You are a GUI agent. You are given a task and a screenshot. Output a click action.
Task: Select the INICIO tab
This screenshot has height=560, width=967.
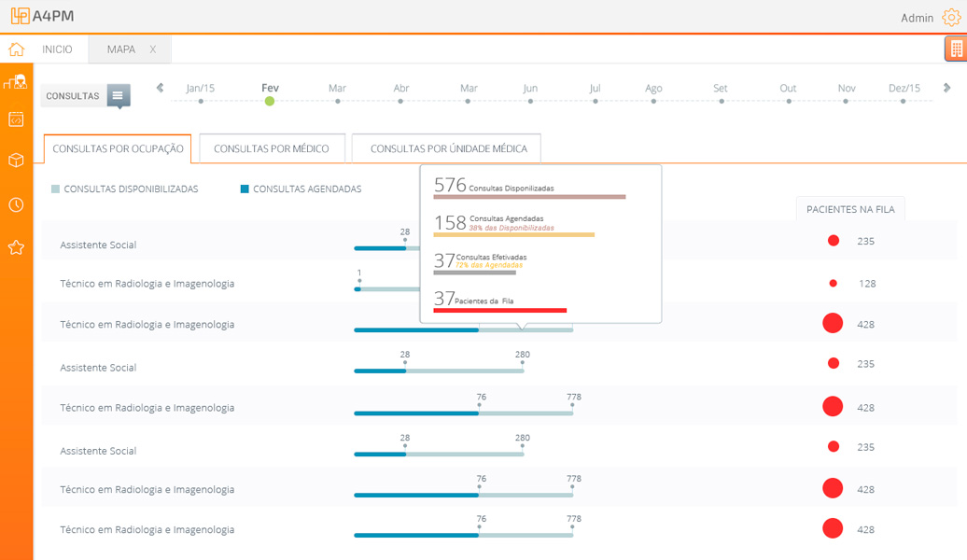57,49
